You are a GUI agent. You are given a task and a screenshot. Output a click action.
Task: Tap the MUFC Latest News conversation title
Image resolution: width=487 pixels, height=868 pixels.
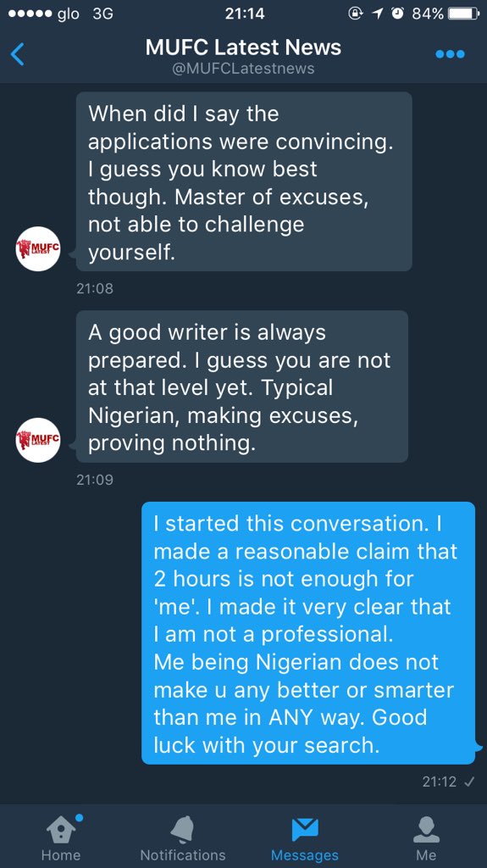click(x=244, y=47)
